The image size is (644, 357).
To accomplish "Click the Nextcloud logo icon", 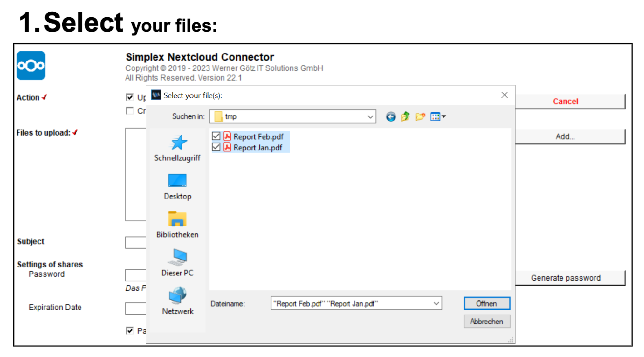I will [x=31, y=65].
